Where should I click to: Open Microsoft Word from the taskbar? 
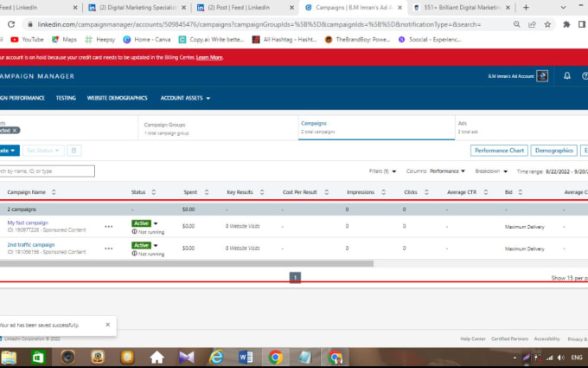pyautogui.click(x=246, y=357)
